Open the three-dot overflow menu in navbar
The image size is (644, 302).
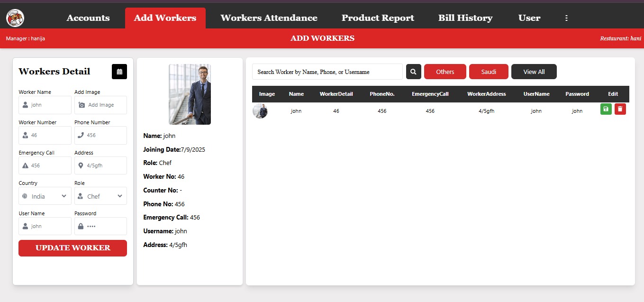[566, 18]
